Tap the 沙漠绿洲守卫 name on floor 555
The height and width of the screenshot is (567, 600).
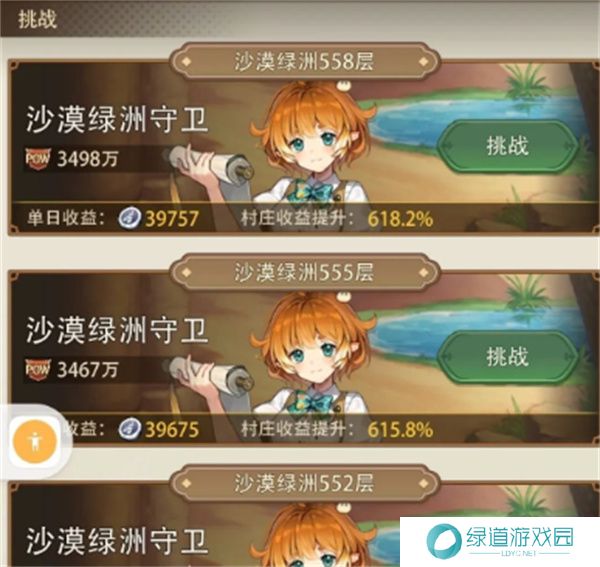(117, 331)
